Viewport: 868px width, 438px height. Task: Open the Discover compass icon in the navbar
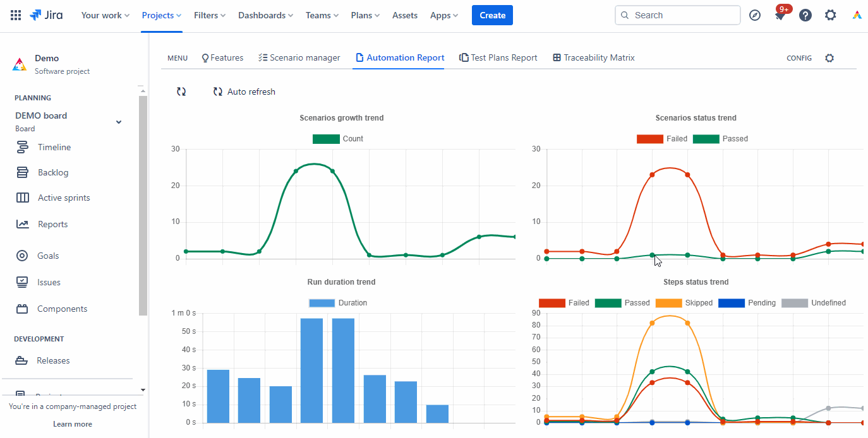755,15
